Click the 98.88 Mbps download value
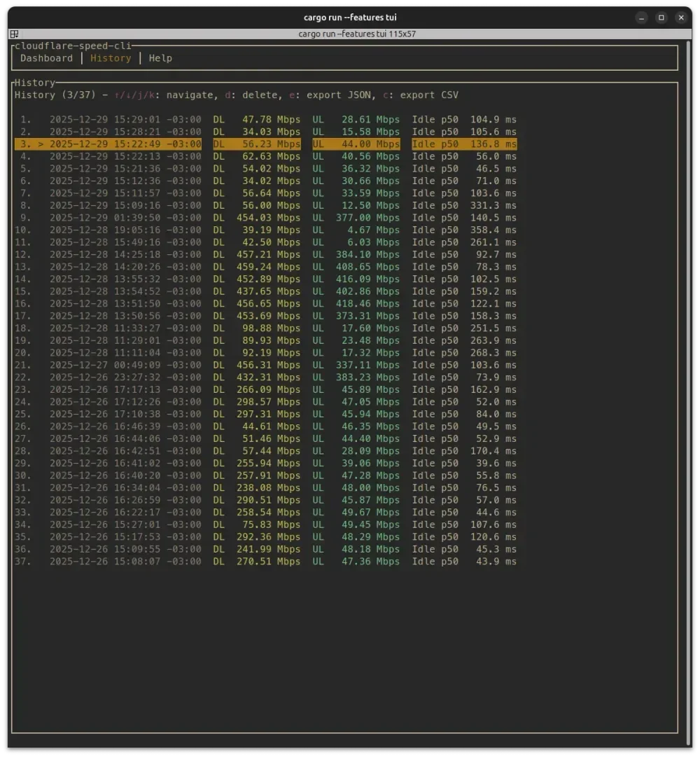Screen dimensions: 700x757 point(271,328)
